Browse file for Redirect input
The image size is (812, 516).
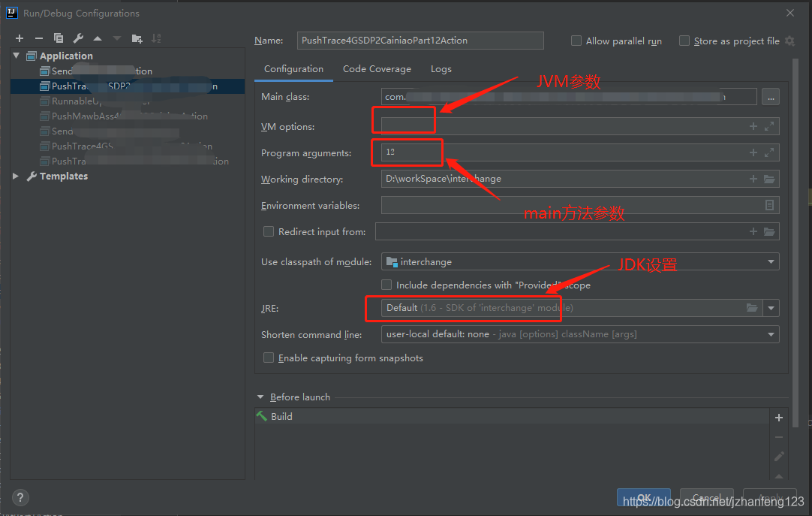pos(769,231)
